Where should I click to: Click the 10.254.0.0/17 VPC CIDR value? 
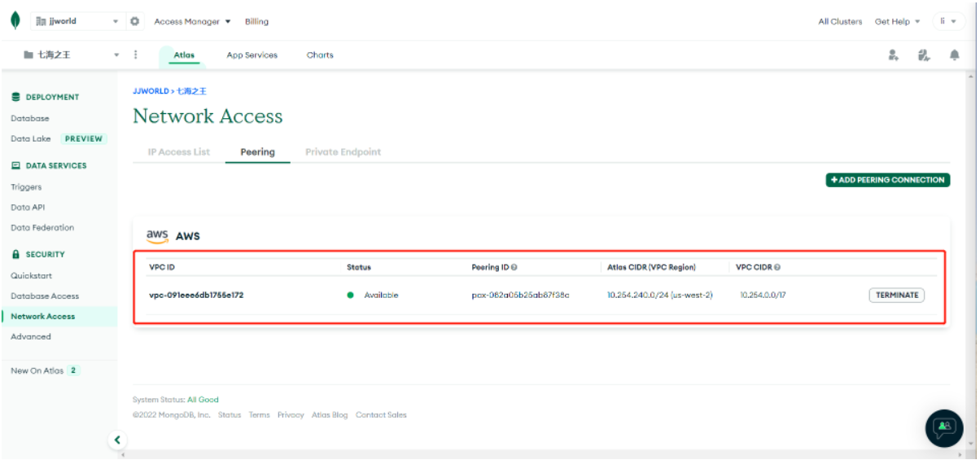click(763, 295)
